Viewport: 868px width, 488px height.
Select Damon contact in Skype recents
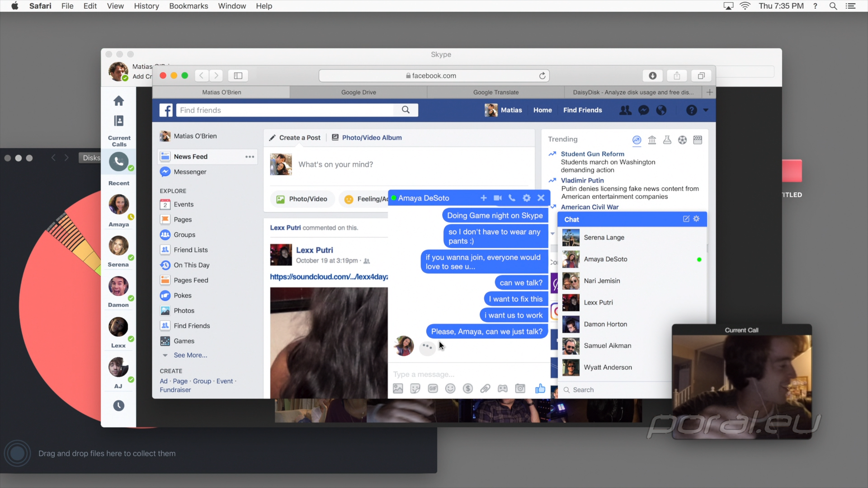click(118, 291)
